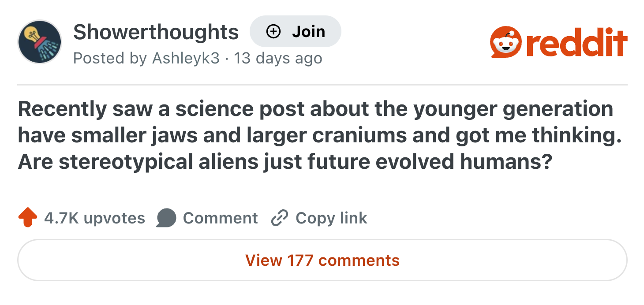
Task: Open View 177 comments
Action: coord(322,260)
